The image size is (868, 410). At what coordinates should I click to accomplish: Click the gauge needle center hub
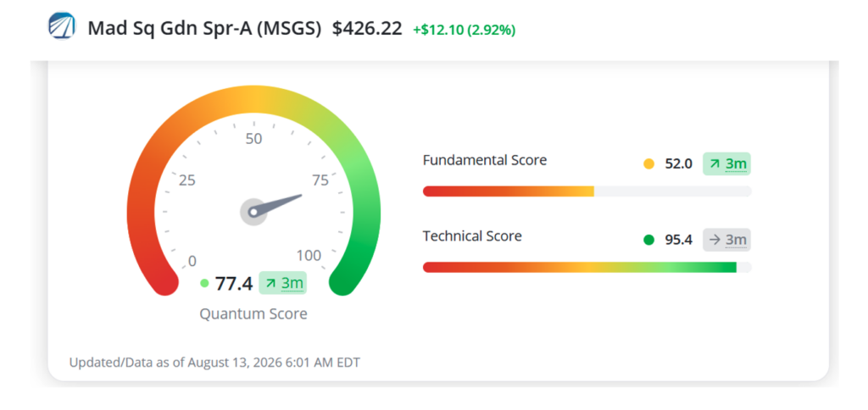(253, 212)
